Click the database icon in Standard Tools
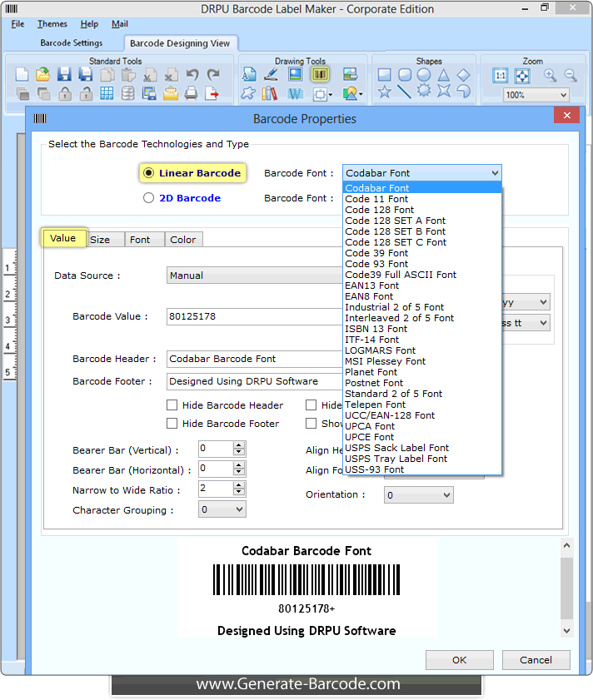Screen dimensions: 593x700 [x=127, y=93]
